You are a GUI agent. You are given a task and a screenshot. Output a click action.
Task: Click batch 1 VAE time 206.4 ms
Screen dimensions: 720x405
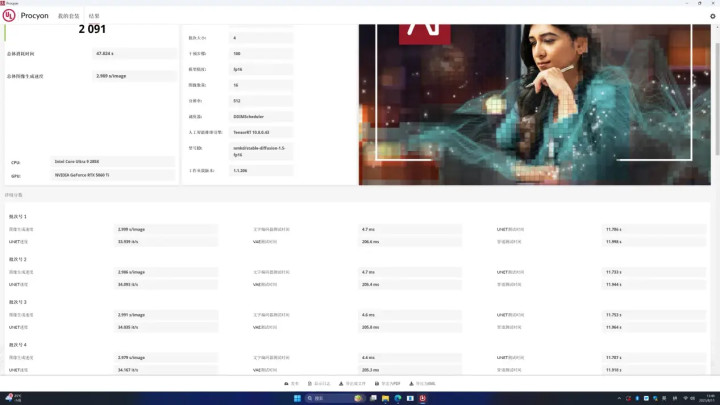click(x=410, y=242)
